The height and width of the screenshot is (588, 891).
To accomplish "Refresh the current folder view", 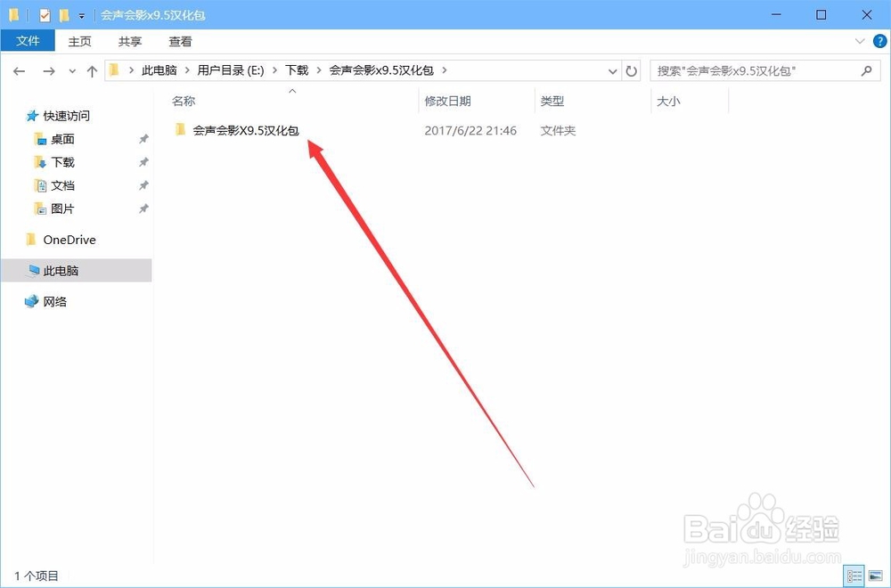I will pyautogui.click(x=632, y=69).
